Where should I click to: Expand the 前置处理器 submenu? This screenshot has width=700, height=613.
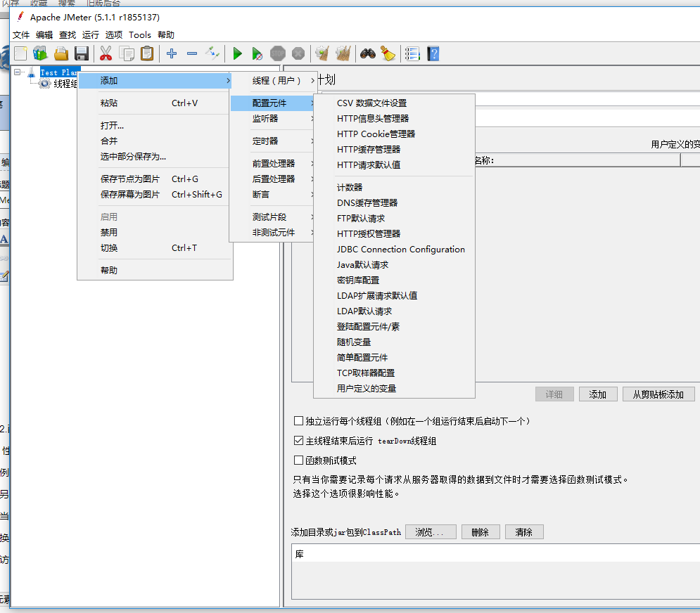coord(272,164)
